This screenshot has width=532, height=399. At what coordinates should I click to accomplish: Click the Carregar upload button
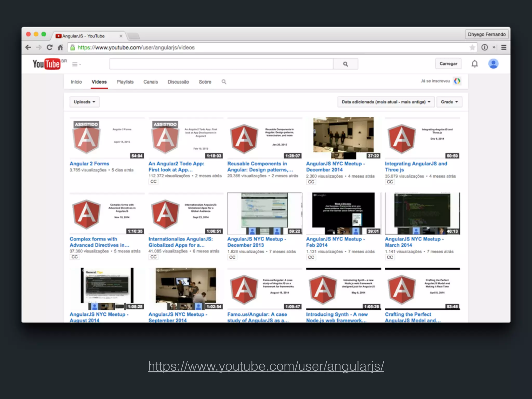click(448, 64)
